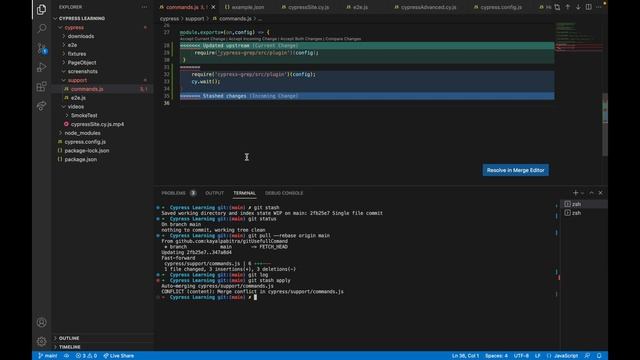Open the Live Share activity bar icon
This screenshot has height=360, width=640.
pyautogui.click(x=41, y=106)
